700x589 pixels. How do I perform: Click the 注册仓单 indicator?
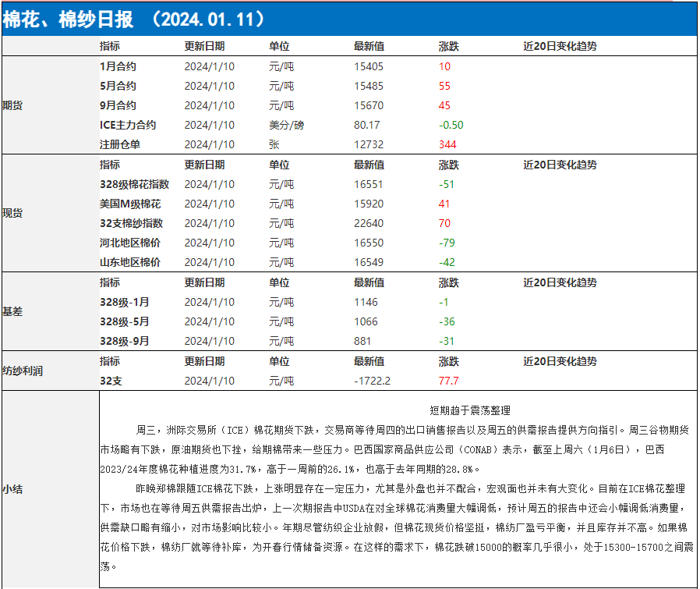(x=119, y=145)
